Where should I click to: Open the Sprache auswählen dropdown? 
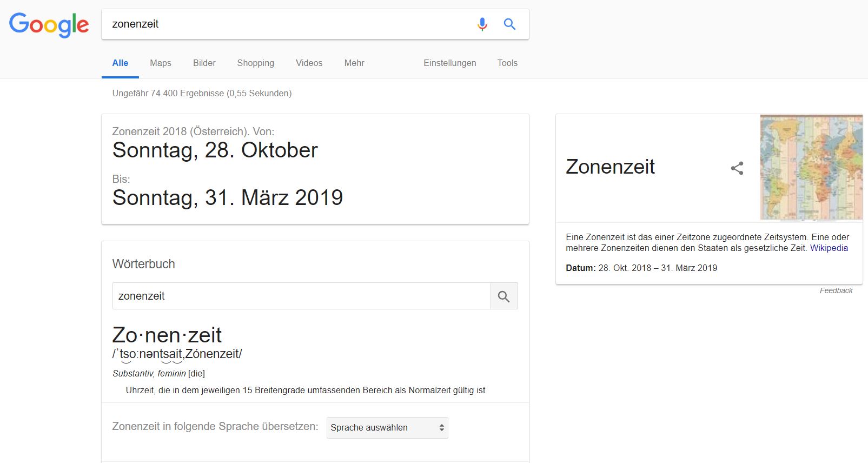(387, 427)
